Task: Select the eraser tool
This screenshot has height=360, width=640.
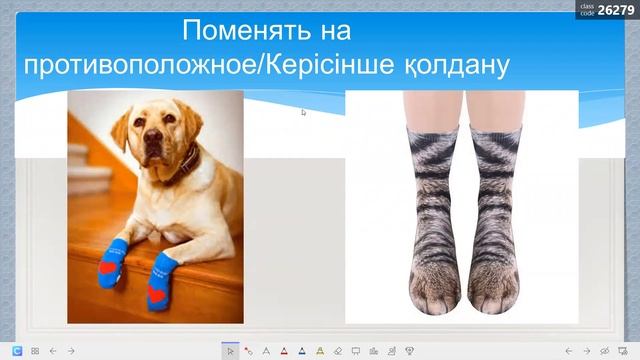Action: tap(338, 351)
